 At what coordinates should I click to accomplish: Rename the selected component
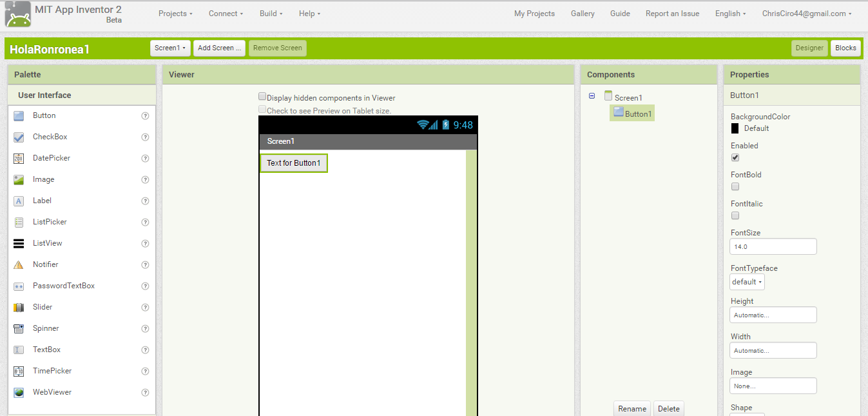[x=632, y=408]
